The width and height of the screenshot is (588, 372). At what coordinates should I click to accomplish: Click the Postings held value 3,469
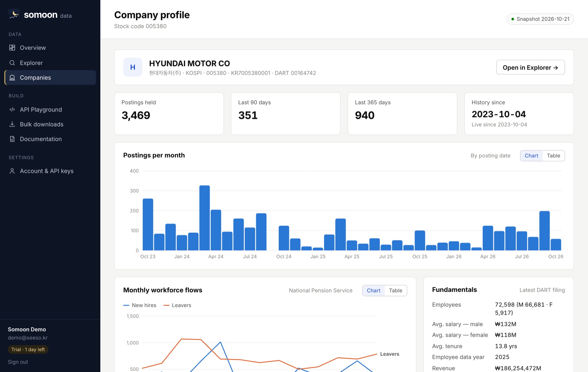(136, 115)
